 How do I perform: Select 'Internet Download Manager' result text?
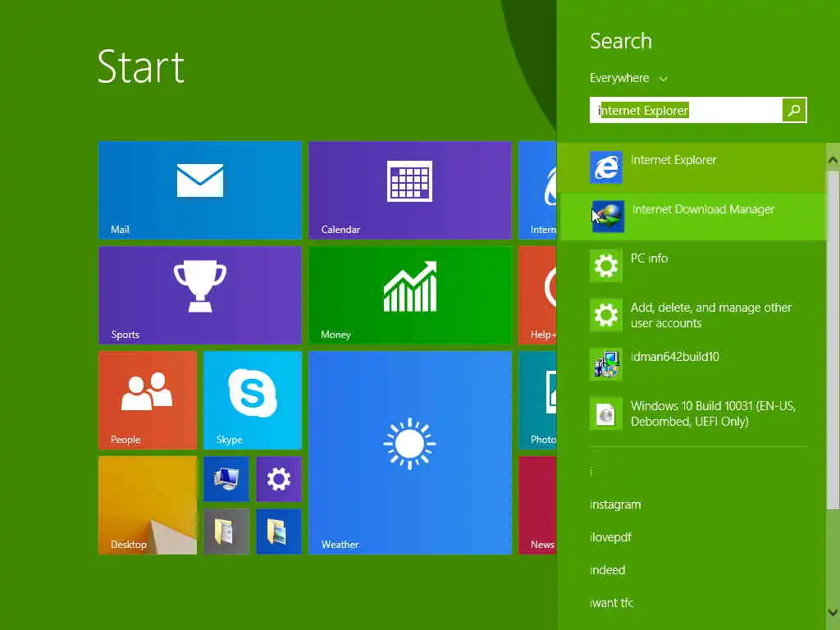click(703, 209)
